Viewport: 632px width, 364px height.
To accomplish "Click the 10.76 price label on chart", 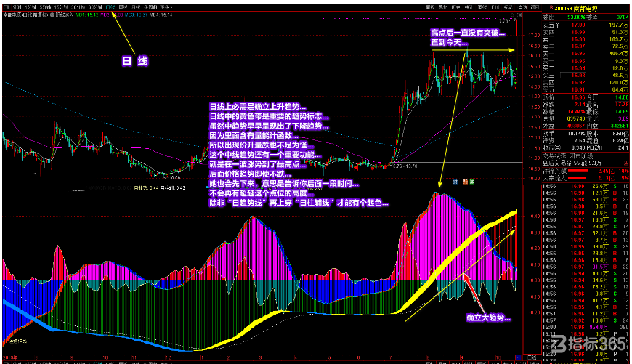I will 397,166.
